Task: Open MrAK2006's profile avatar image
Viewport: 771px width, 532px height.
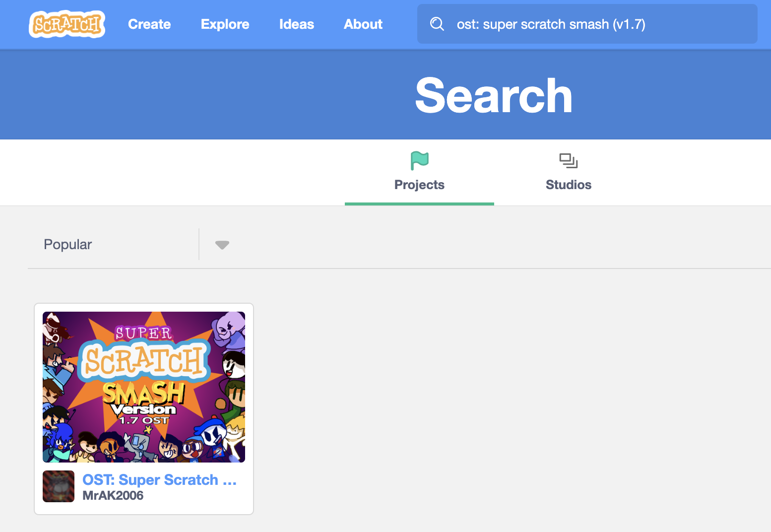Action: [59, 486]
